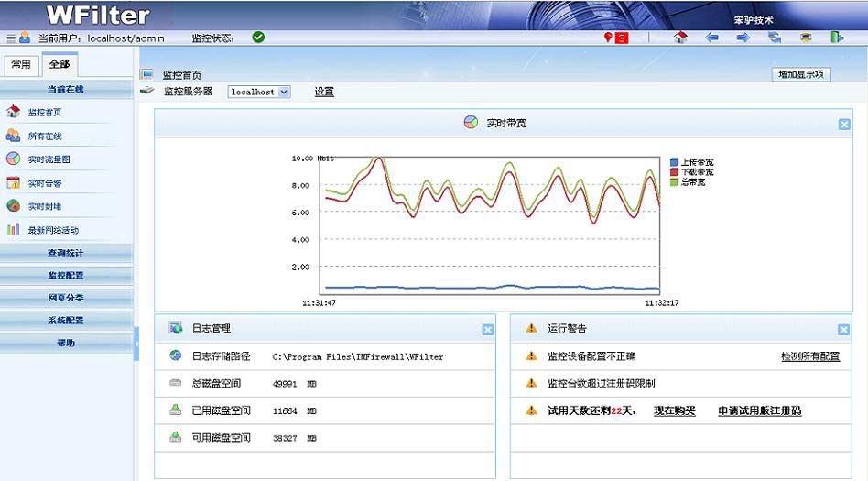Screen dimensions: 868x481
Task: Click the 设置 link
Action: tap(324, 92)
